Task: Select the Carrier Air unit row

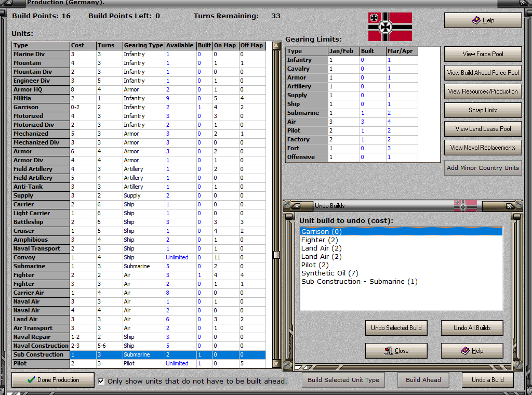Action: (x=139, y=293)
